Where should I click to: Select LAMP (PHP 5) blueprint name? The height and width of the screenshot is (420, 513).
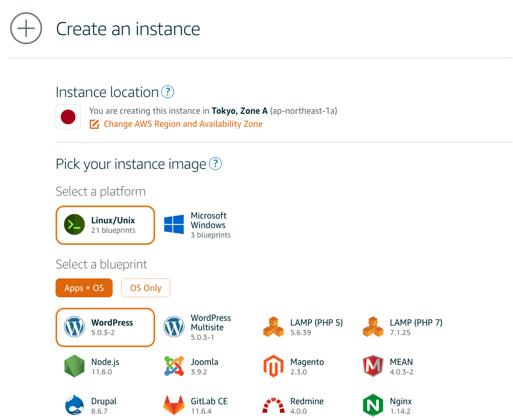(x=316, y=322)
